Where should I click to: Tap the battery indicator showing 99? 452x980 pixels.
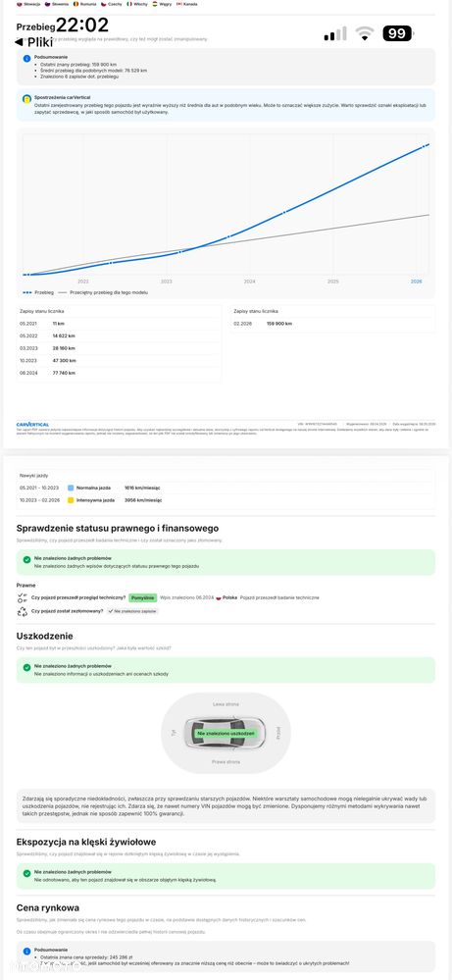399,33
